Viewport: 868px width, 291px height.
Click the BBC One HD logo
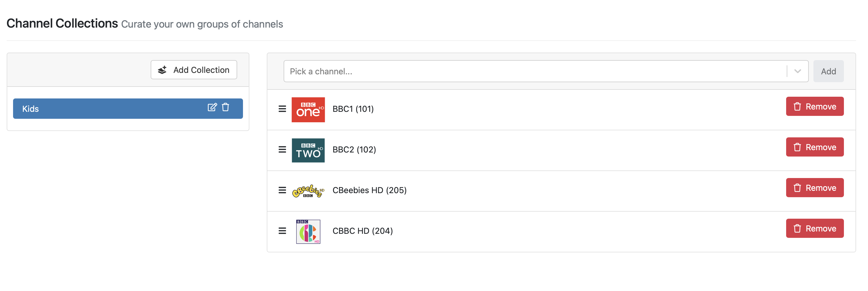click(308, 109)
